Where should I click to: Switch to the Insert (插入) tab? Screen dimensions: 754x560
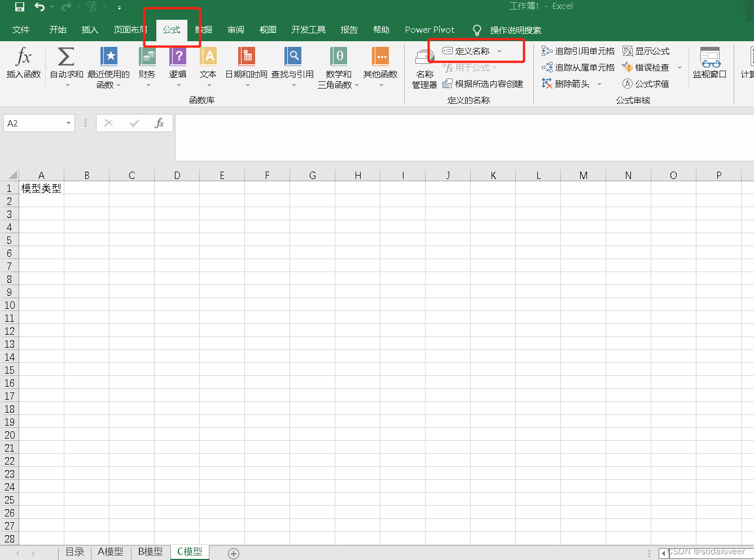tap(90, 30)
